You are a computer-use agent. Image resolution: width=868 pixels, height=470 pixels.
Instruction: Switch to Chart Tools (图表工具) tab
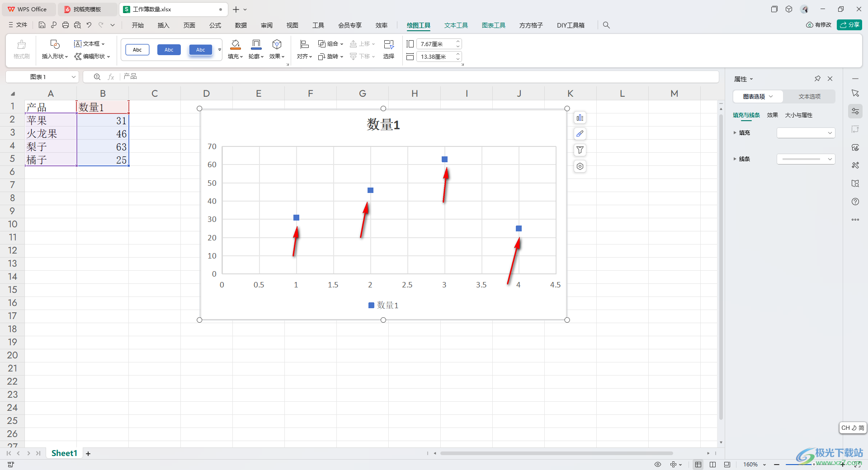493,25
